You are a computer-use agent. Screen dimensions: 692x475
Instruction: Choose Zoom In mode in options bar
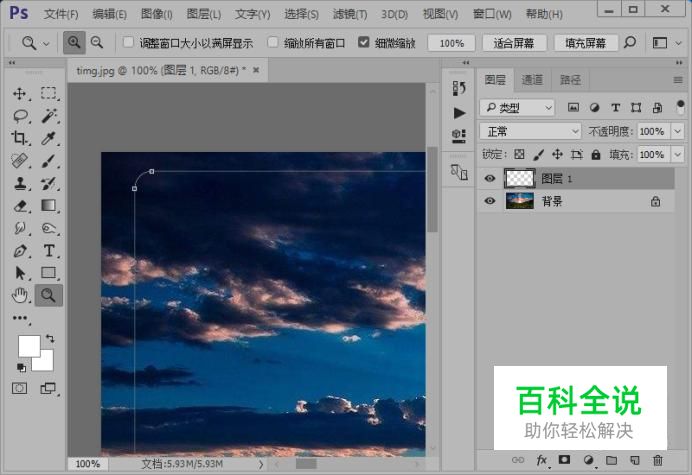tap(74, 42)
